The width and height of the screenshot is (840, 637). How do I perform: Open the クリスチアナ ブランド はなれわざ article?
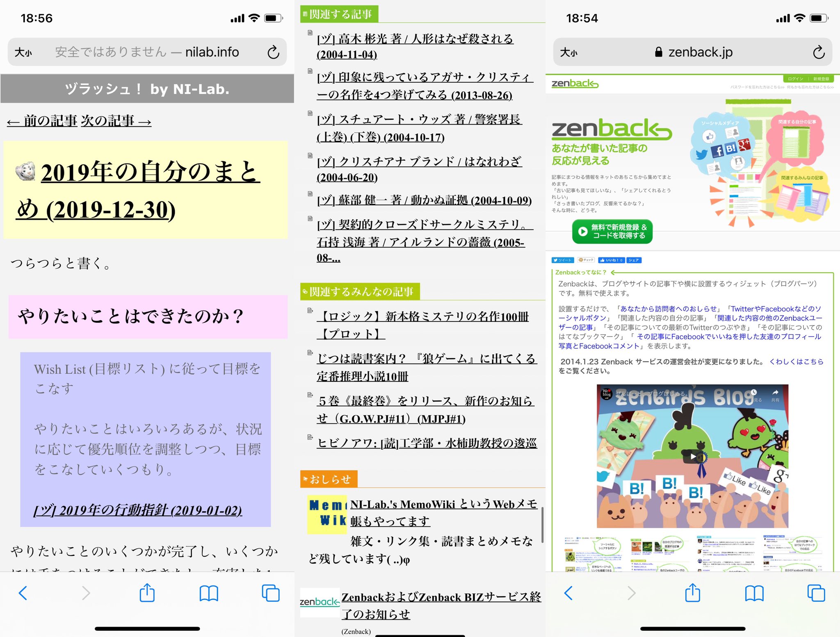[x=419, y=169]
